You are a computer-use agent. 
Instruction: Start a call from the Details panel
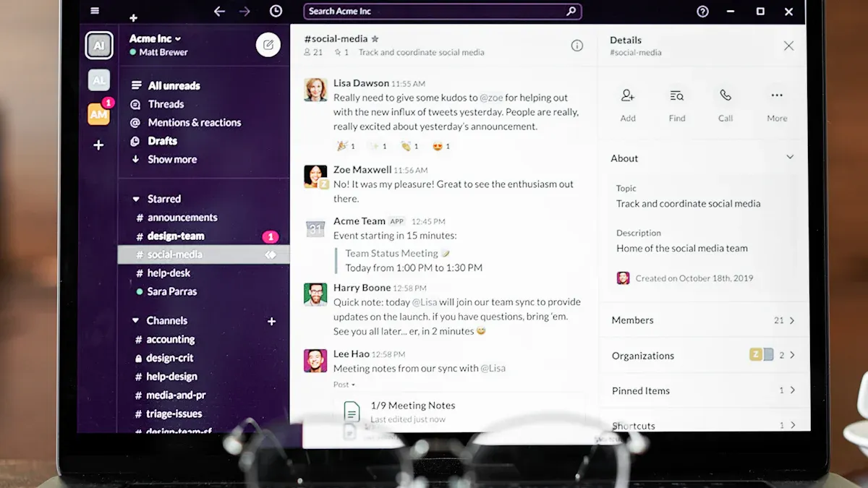point(726,95)
